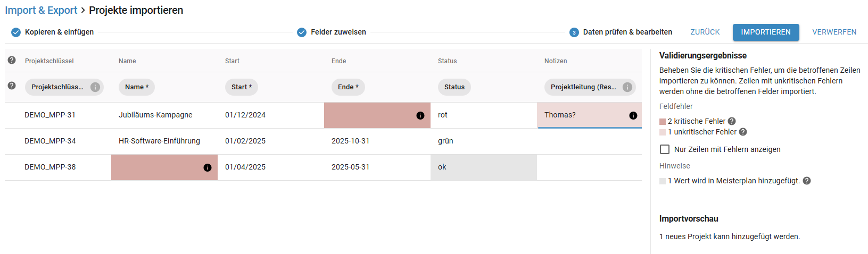The height and width of the screenshot is (254, 868).
Task: Go to Felder zuweisen step
Action: pos(332,32)
